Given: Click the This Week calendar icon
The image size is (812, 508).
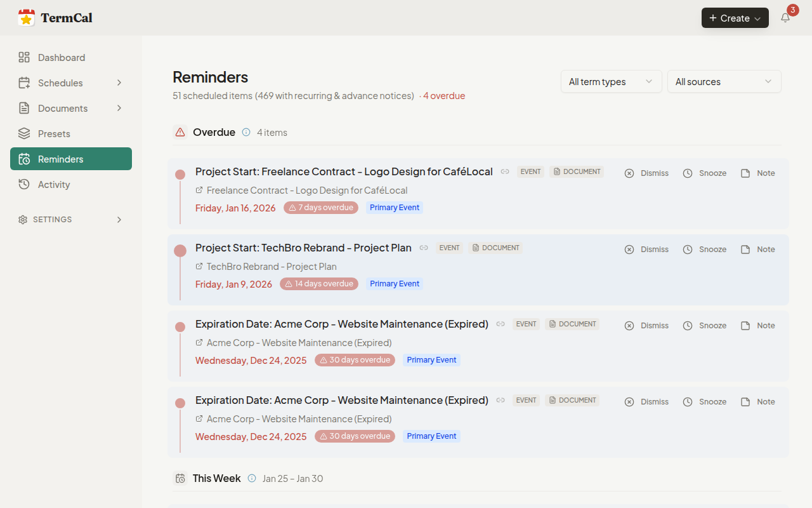Looking at the screenshot, I should click(180, 478).
